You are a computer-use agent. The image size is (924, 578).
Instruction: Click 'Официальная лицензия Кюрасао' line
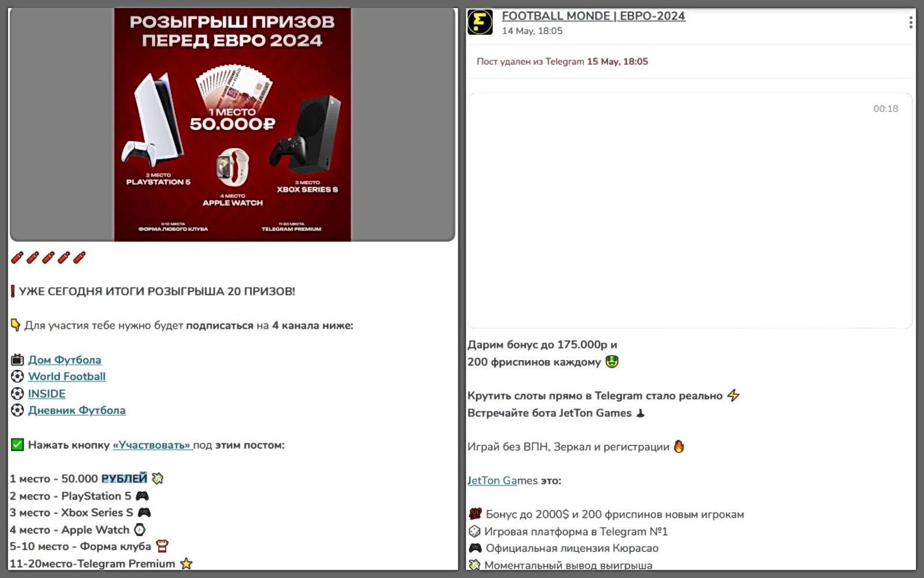tap(563, 548)
